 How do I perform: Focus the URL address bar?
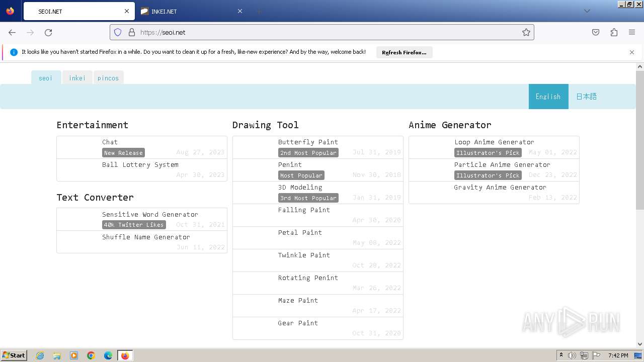tap(322, 32)
